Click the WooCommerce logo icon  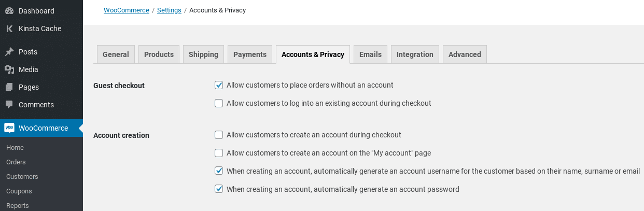point(9,128)
